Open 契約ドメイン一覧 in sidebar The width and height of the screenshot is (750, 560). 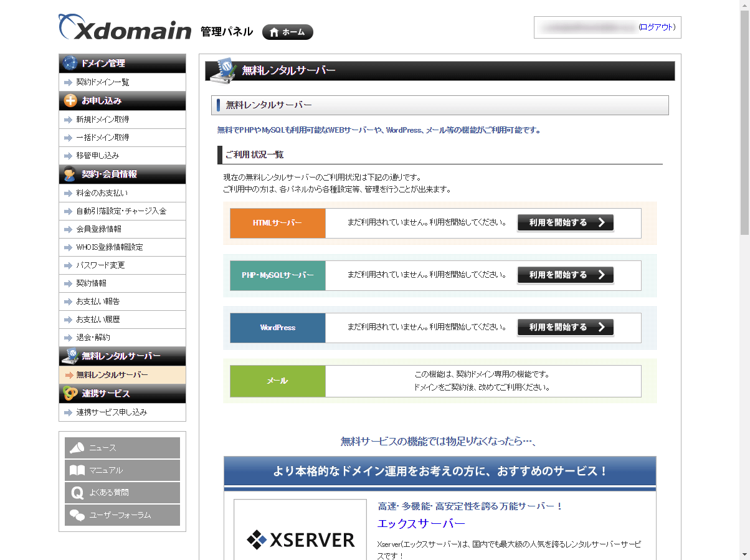tap(103, 82)
